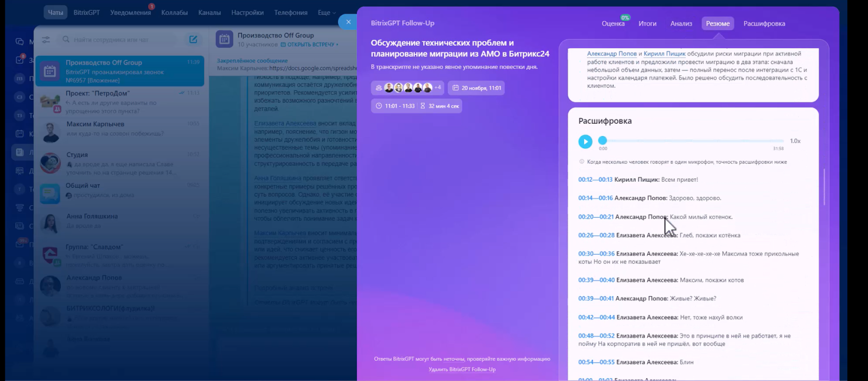Viewport: 868px width, 381px height.
Task: Expand the +4 participants avatar list
Action: [437, 88]
